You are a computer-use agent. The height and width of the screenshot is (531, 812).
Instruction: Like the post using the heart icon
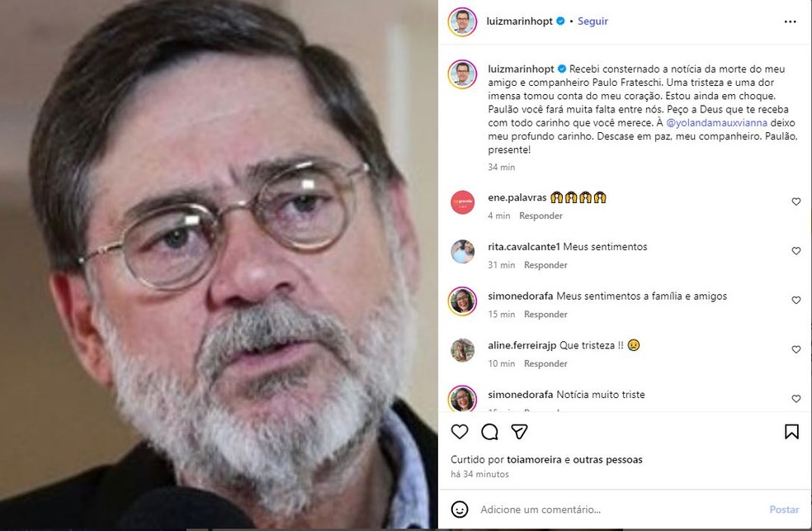[460, 431]
